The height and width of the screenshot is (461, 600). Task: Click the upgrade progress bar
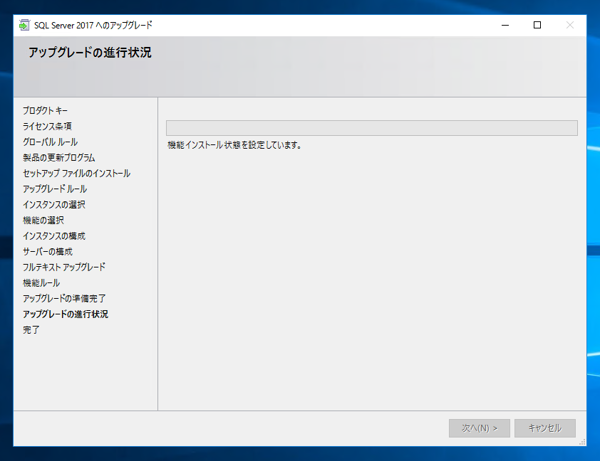[x=372, y=128]
